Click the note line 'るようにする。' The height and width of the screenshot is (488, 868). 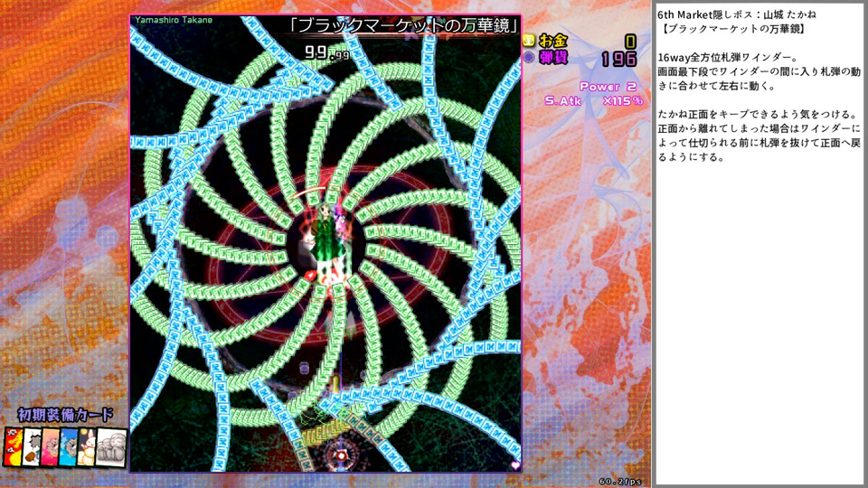pyautogui.click(x=692, y=157)
